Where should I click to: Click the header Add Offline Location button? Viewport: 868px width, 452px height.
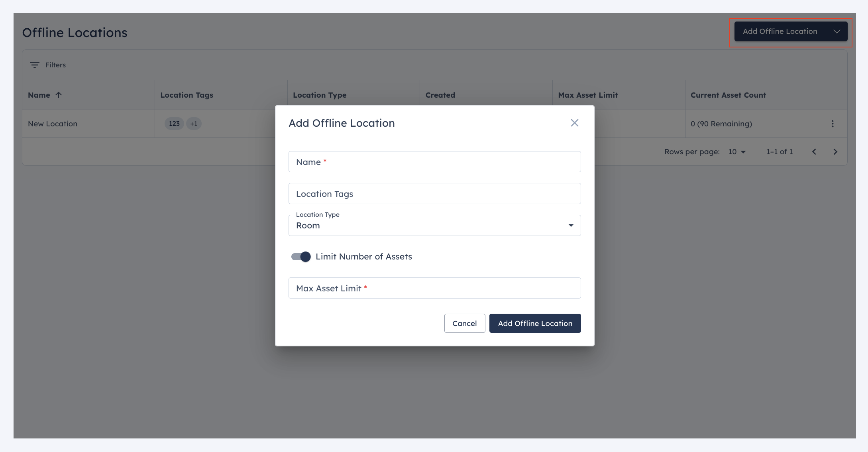(x=780, y=31)
